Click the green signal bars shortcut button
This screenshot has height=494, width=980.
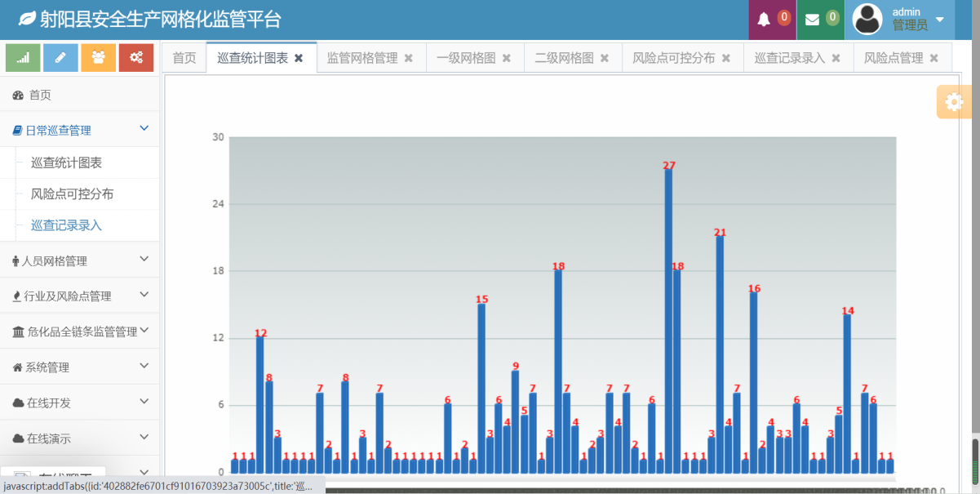point(23,57)
